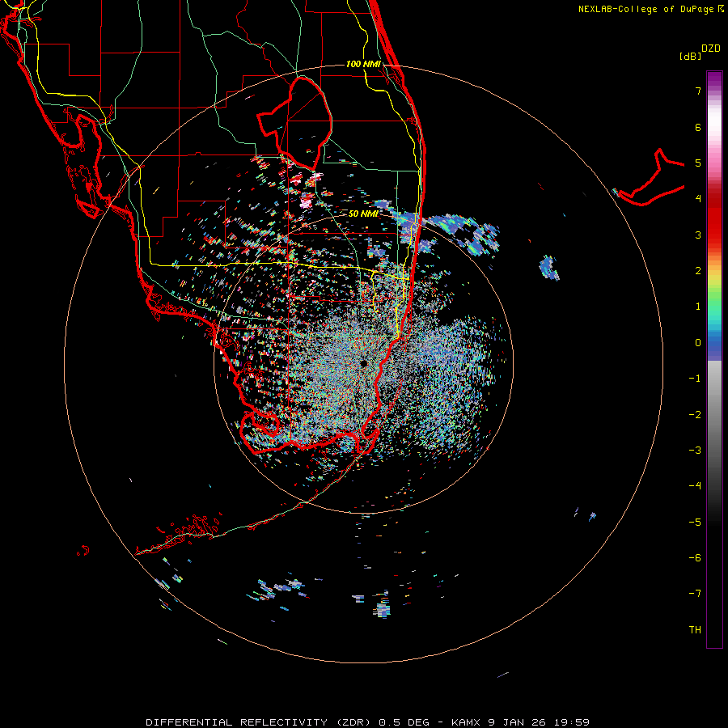Click the 50 NMI range ring label
728x728 pixels.
pyautogui.click(x=363, y=214)
